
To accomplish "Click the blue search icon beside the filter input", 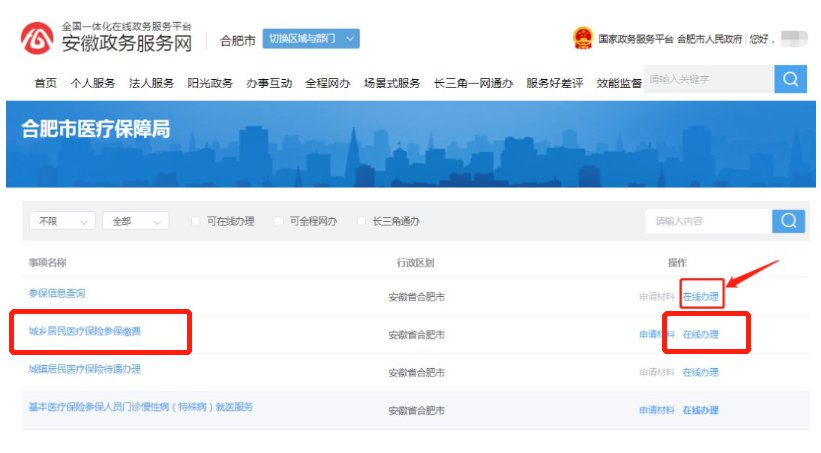I will 789,221.
